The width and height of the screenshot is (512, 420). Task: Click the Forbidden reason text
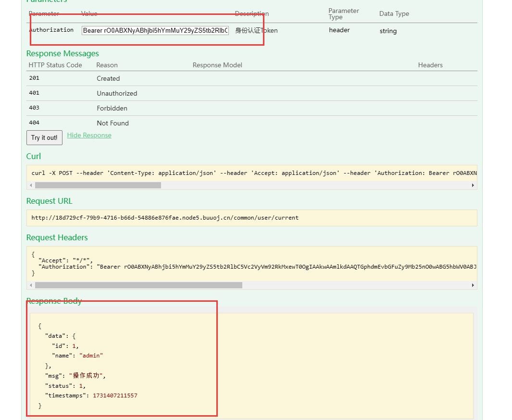(x=112, y=108)
